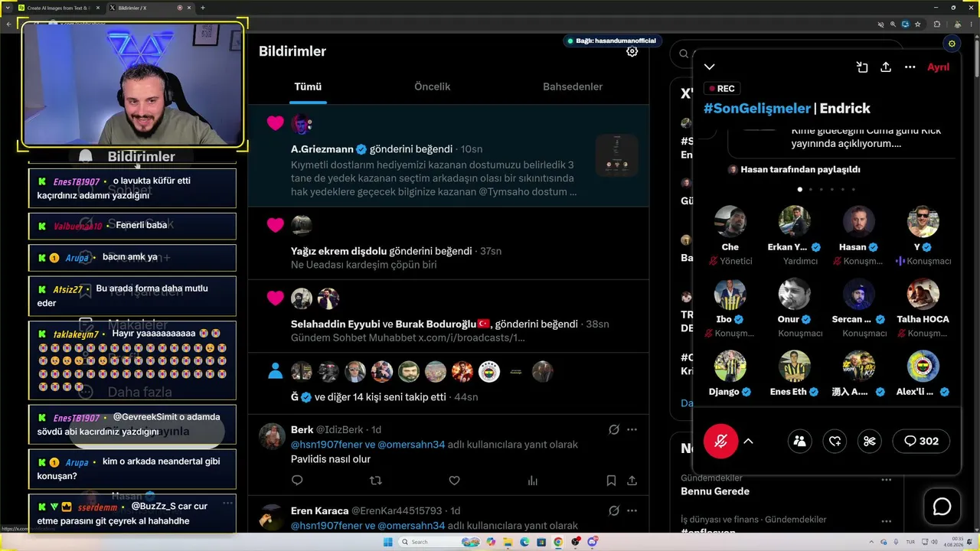Bookmark this page with star icon
Screen dimensions: 980x551
point(917,24)
